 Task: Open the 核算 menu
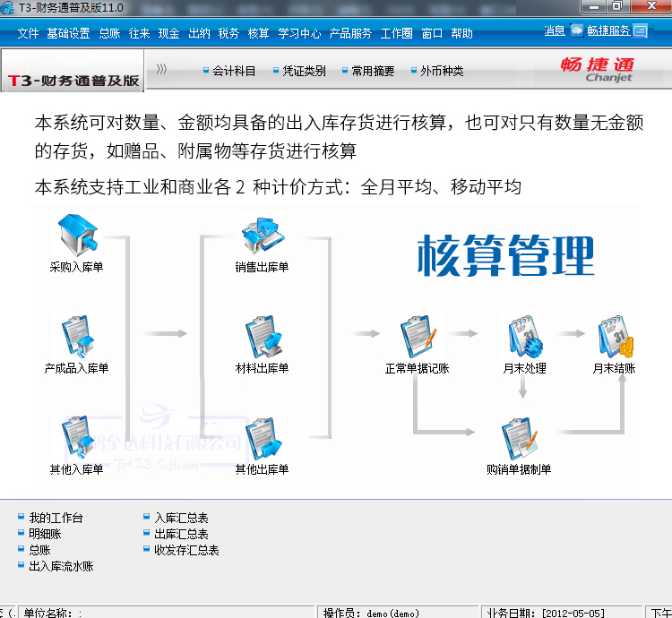pyautogui.click(x=258, y=33)
